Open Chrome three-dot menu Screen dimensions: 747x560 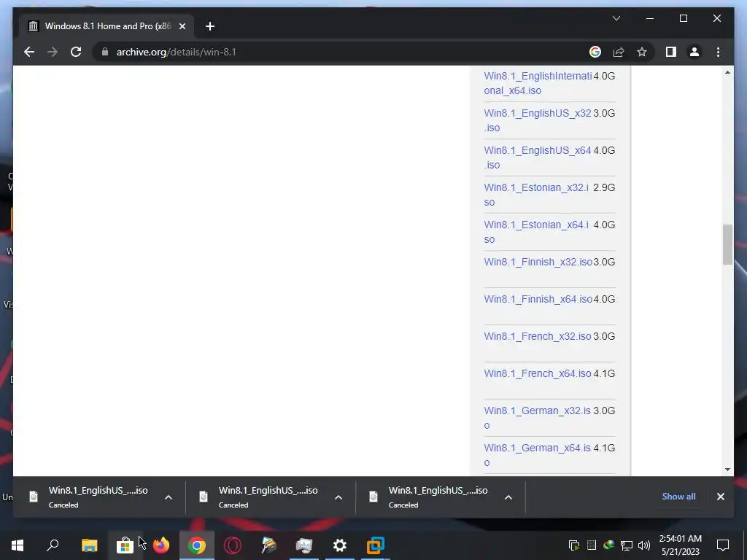(718, 52)
